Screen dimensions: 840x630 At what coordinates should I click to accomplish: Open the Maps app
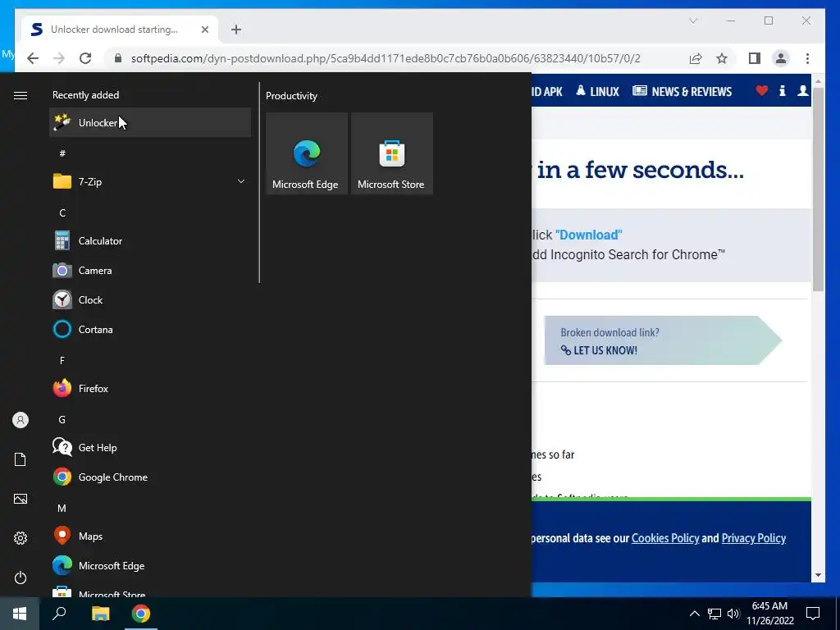[x=150, y=536]
